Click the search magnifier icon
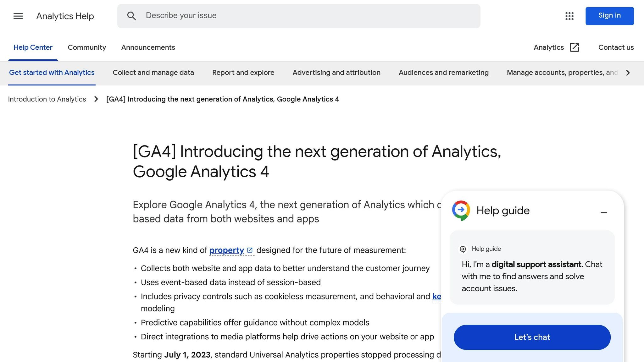 (132, 16)
